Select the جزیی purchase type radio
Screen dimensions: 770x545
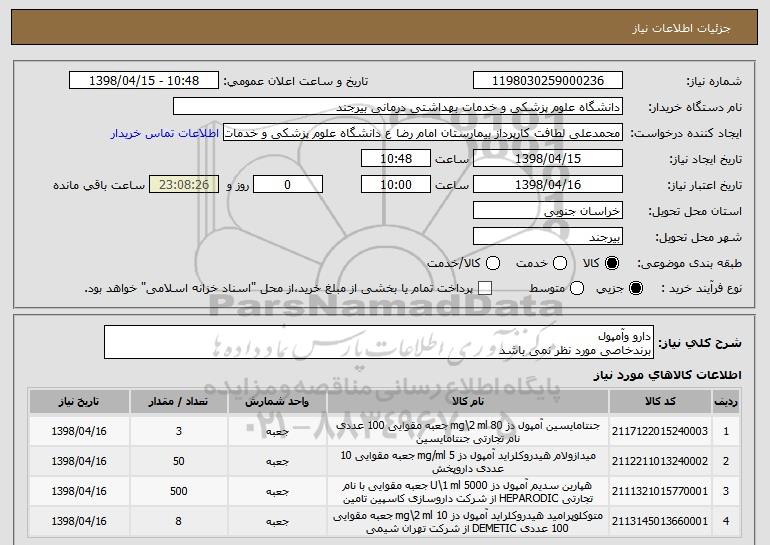[x=636, y=288]
